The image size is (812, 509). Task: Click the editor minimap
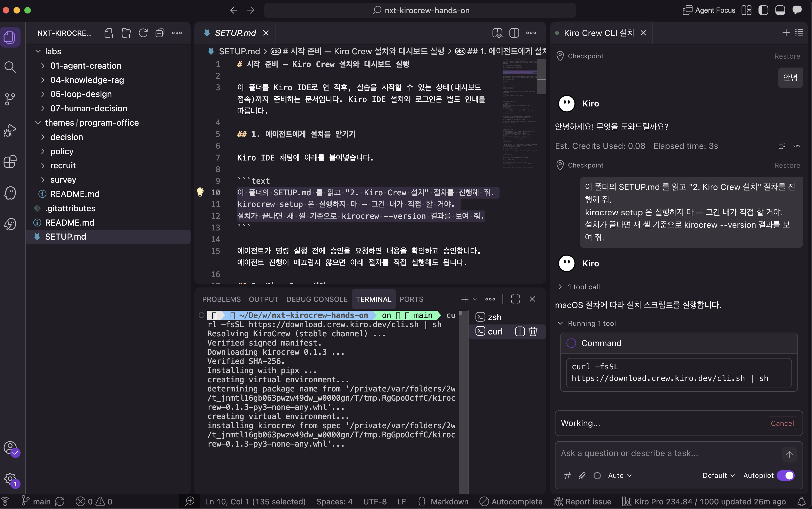point(520,114)
